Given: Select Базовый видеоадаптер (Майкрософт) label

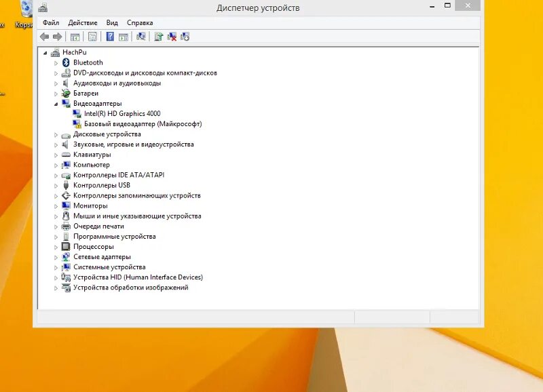Looking at the screenshot, I should (x=143, y=124).
